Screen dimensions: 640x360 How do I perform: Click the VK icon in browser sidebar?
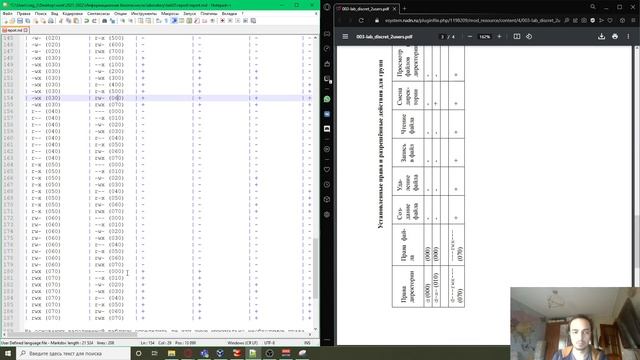(327, 114)
